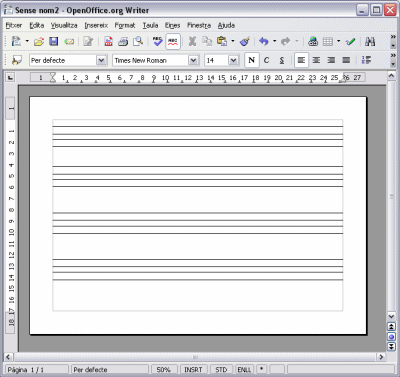The image size is (400, 377).
Task: Open the Insereix menu
Action: pyautogui.click(x=96, y=25)
